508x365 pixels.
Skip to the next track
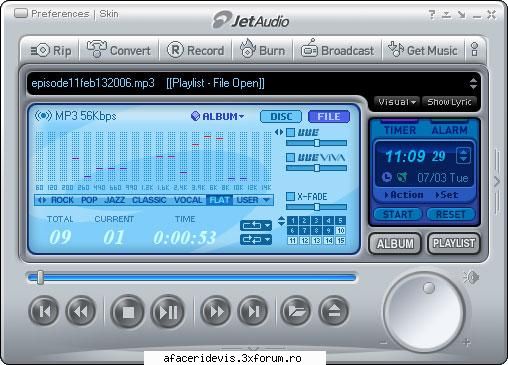[253, 312]
